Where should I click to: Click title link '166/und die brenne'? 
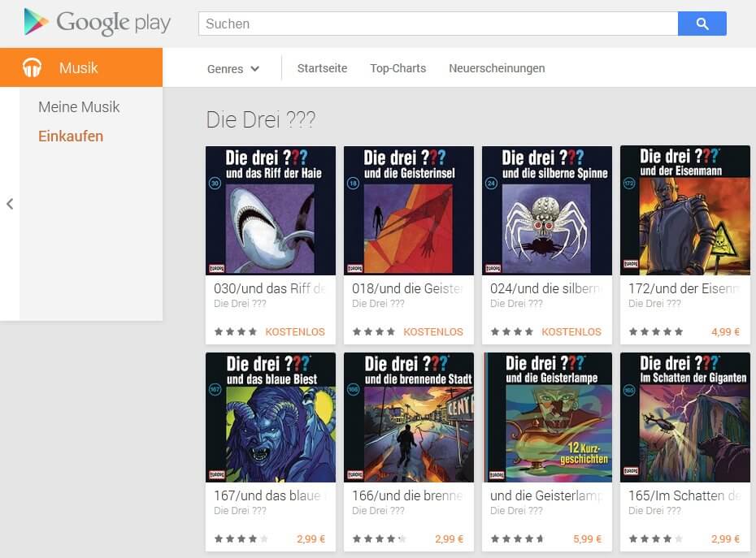tap(408, 495)
